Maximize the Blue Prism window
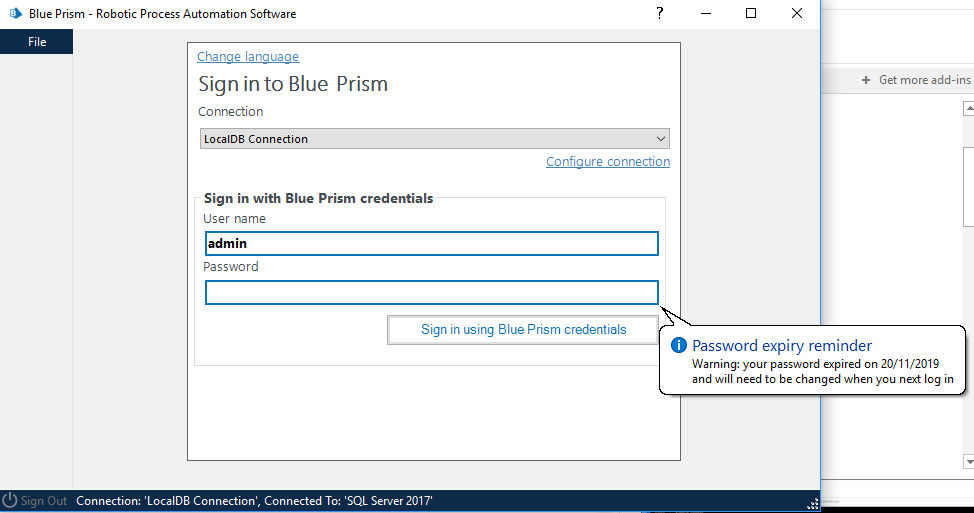Screen dimensions: 974x513 click(751, 13)
